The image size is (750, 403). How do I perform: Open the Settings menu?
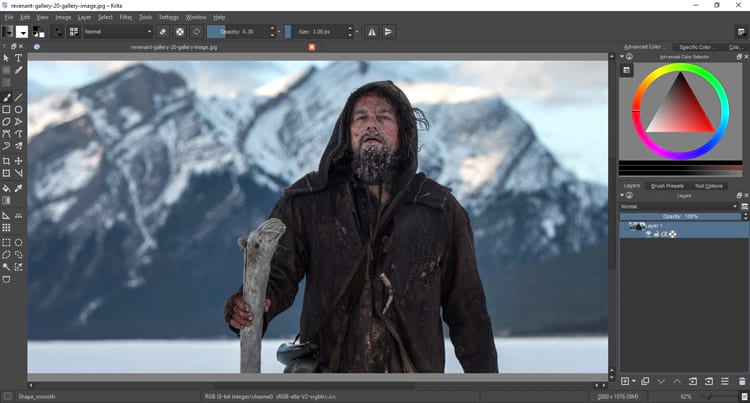pos(169,17)
